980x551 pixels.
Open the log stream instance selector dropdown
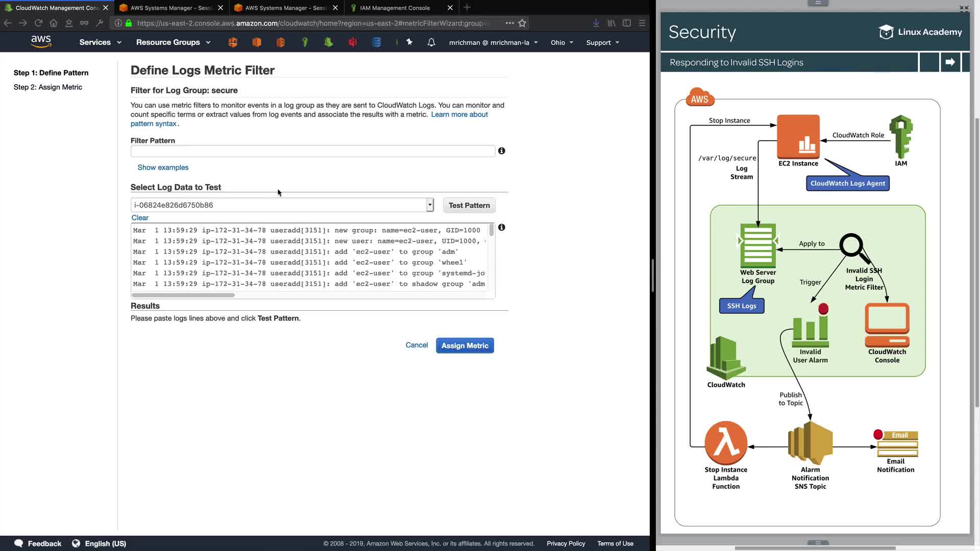430,205
